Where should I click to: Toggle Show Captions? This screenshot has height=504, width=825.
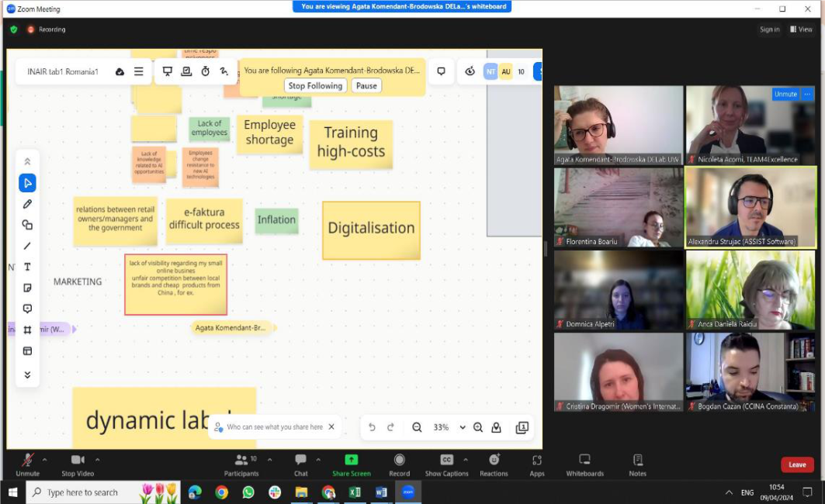pos(447,464)
